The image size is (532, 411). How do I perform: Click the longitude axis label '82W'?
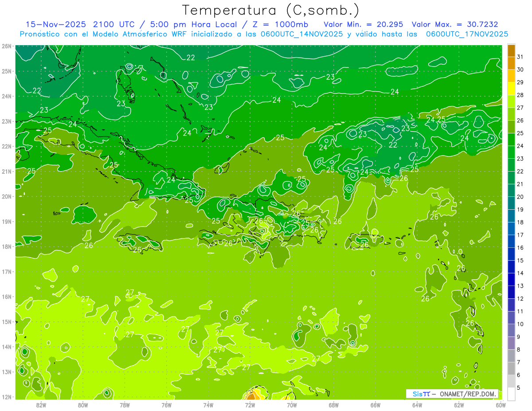[41, 405]
